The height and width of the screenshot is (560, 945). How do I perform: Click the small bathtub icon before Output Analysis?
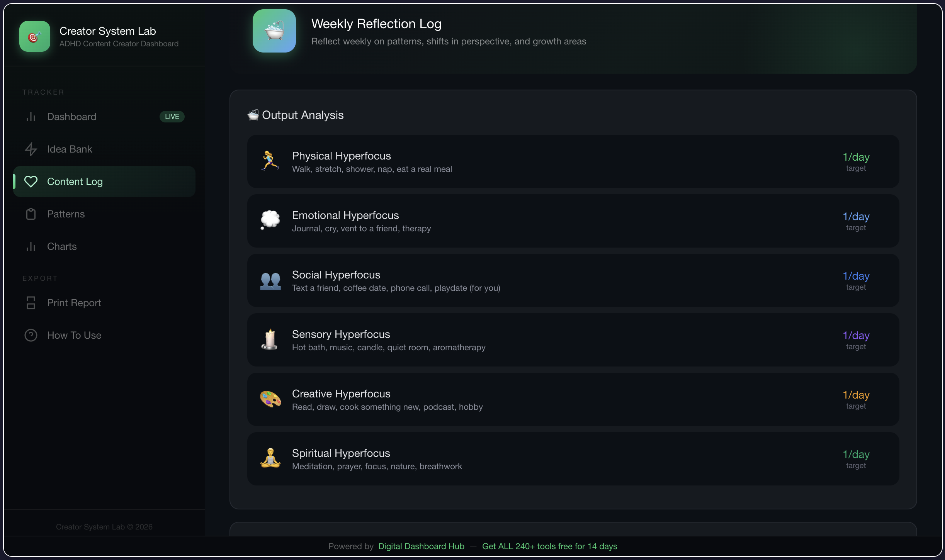click(x=253, y=115)
